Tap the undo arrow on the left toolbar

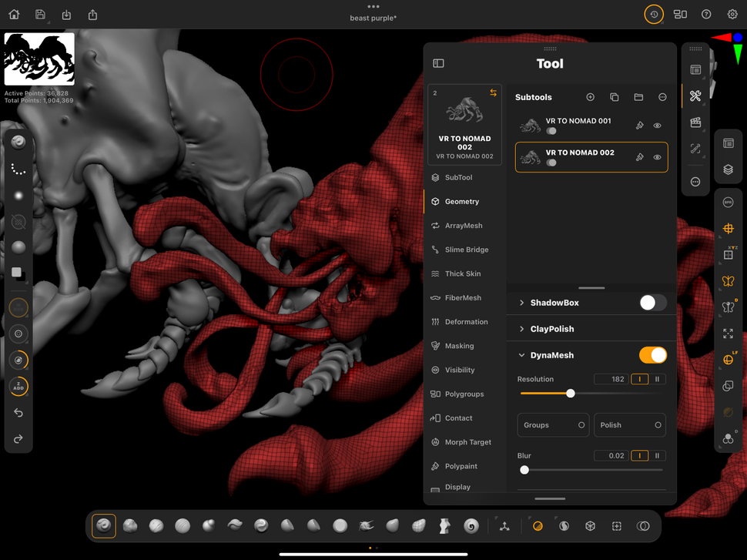point(17,412)
